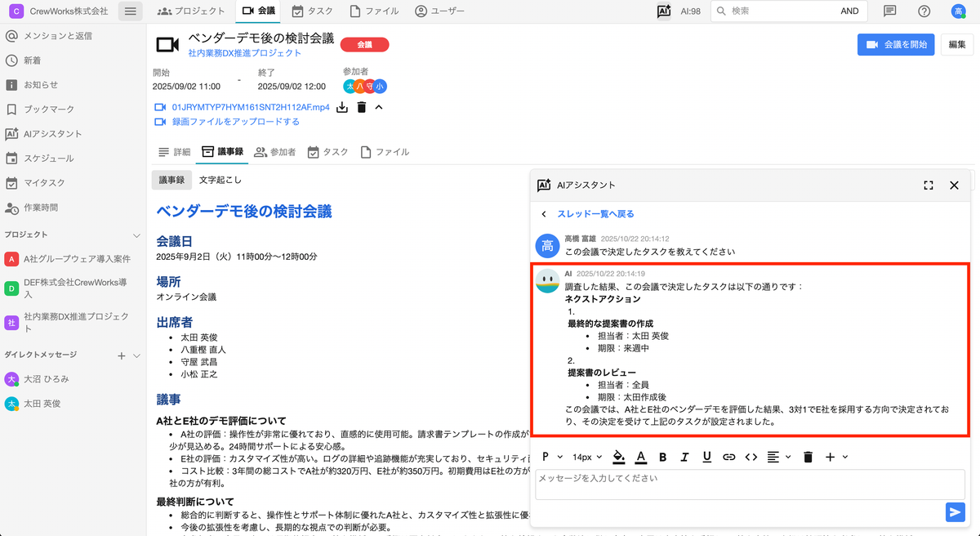This screenshot has width=980, height=536.
Task: Send the message with the paper plane button
Action: [954, 511]
